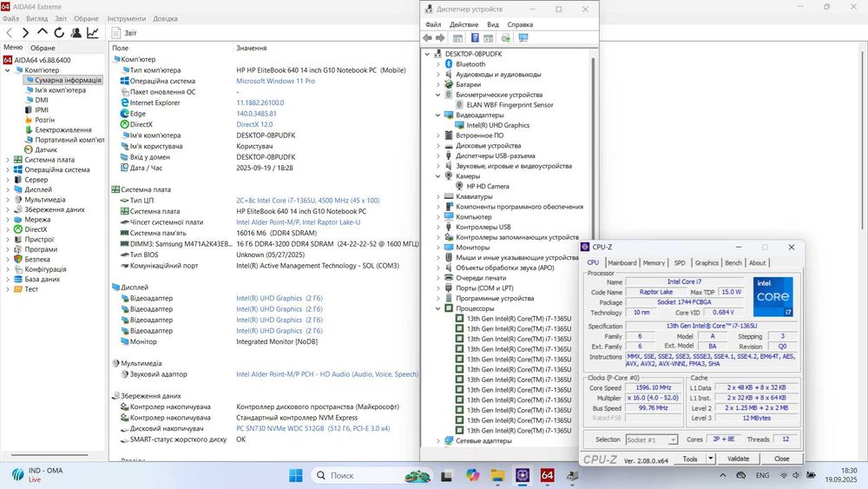Expand the Bluetooth device category

(x=438, y=64)
